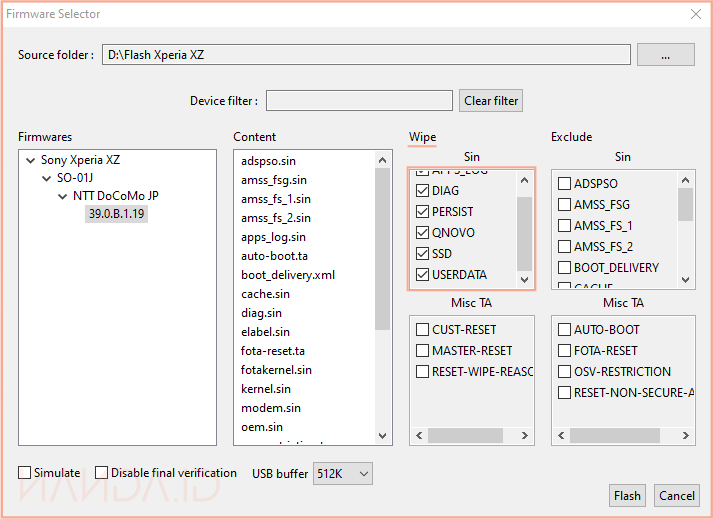Select kernel.sin in the Content list
The image size is (713, 519).
tap(266, 389)
